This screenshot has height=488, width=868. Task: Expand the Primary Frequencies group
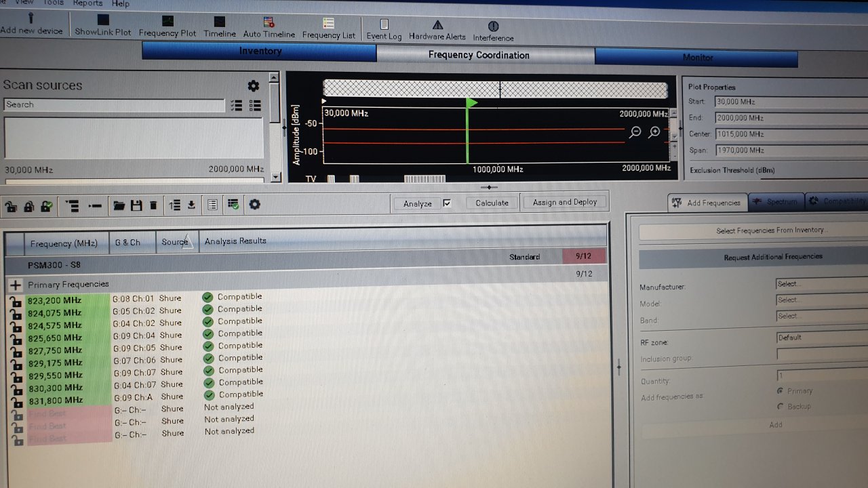click(x=16, y=285)
